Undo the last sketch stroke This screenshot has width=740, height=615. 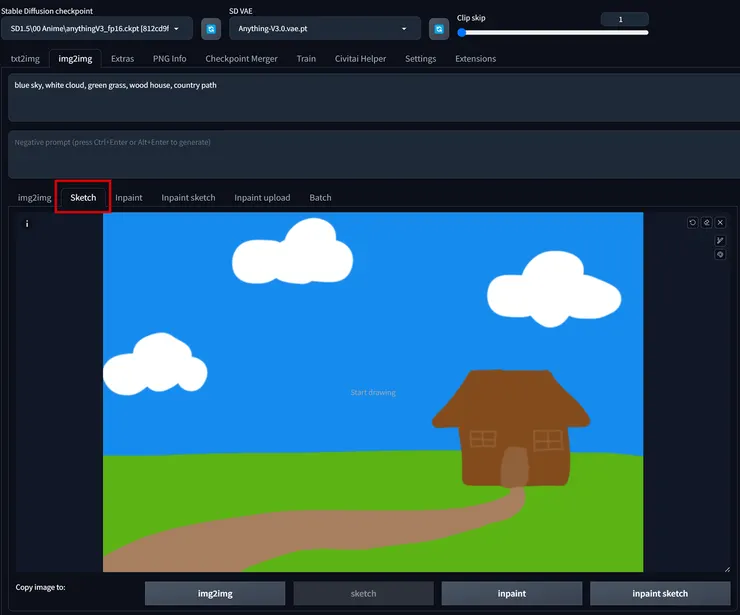[692, 222]
